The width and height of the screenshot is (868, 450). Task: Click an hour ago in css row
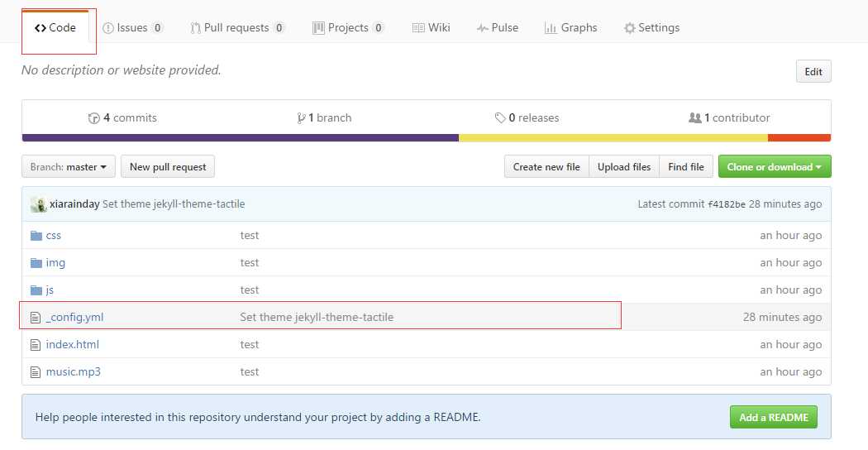[x=790, y=236]
